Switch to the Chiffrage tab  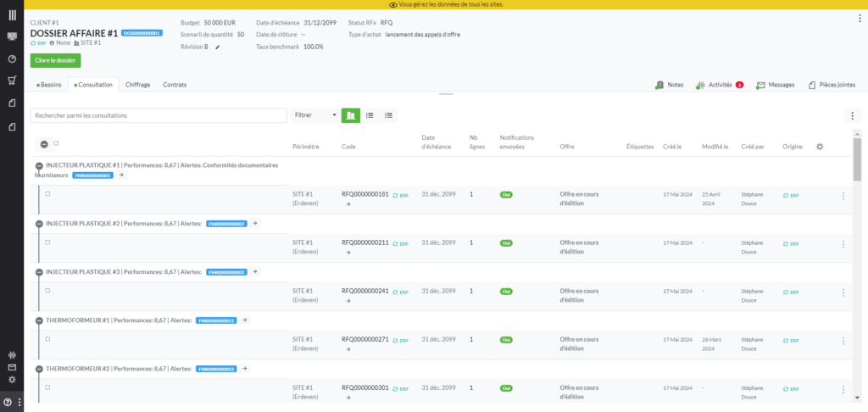click(137, 85)
